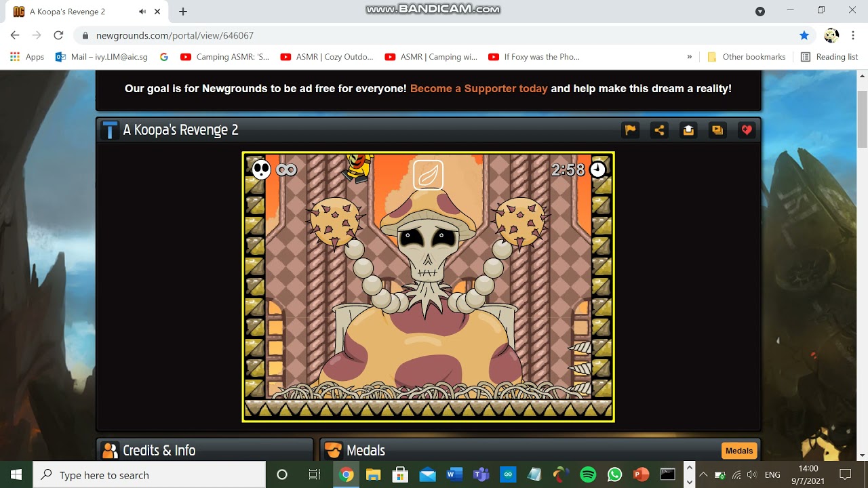Viewport: 868px width, 488px height.
Task: Open the Google bookmark icon
Action: tap(164, 57)
